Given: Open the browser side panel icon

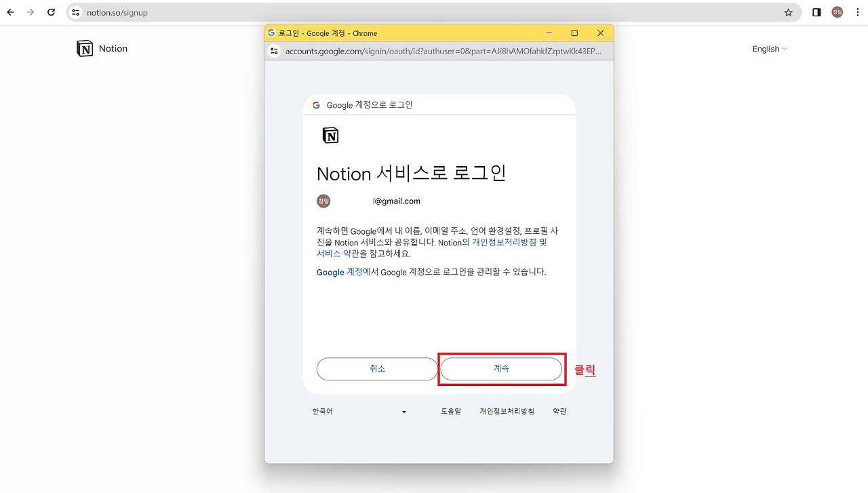Looking at the screenshot, I should [x=816, y=12].
